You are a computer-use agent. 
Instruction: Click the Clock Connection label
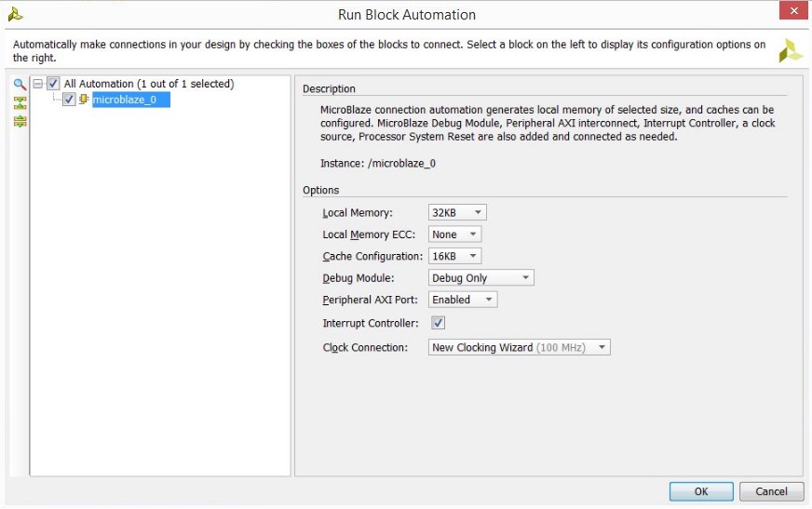click(365, 347)
